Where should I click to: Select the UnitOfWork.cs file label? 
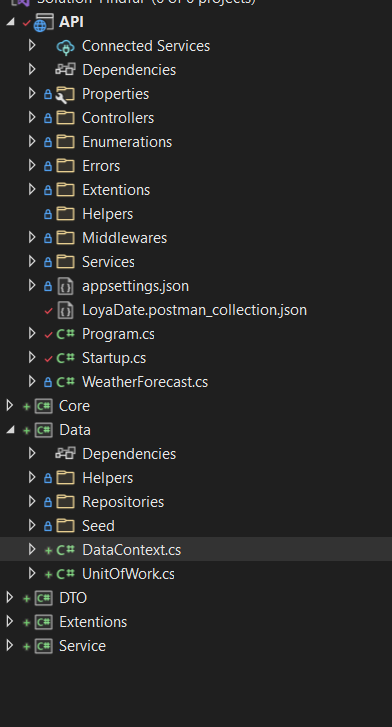(129, 574)
